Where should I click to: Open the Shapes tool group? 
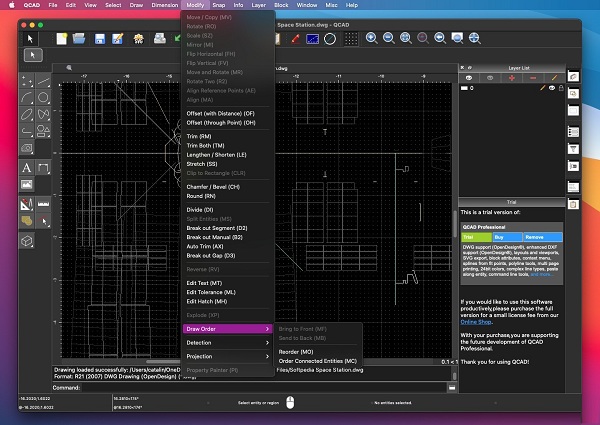[43, 131]
